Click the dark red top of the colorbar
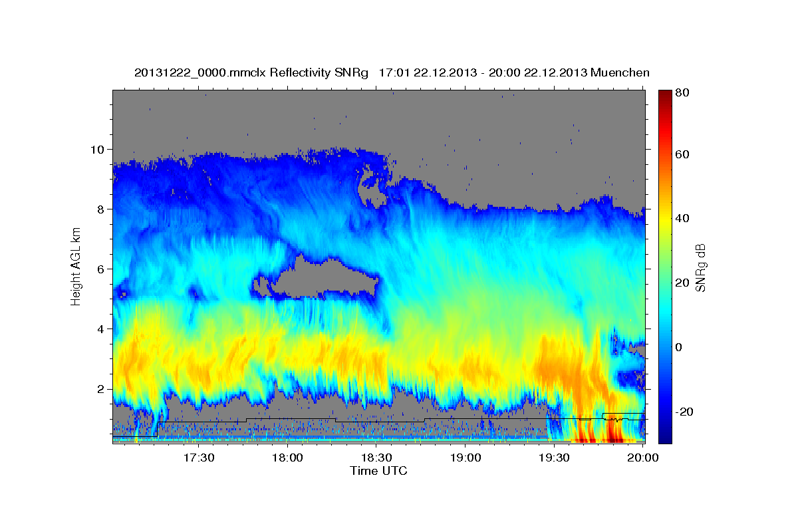Viewport: 798px width, 532px height. coord(665,94)
